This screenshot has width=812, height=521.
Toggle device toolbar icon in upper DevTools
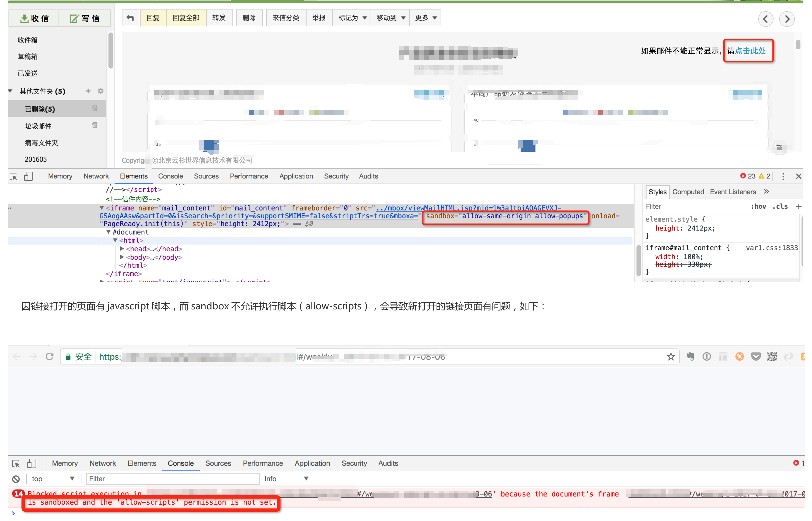(29, 176)
